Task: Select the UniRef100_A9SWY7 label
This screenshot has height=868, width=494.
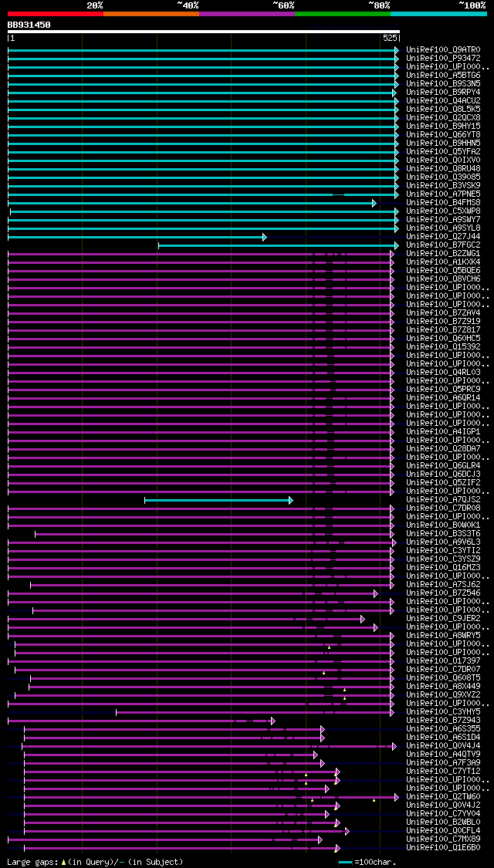Action: (443, 220)
